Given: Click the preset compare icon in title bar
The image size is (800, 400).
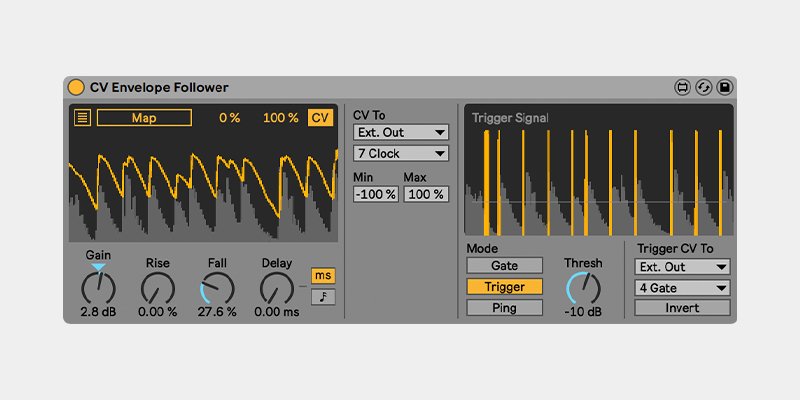Looking at the screenshot, I should coord(682,87).
